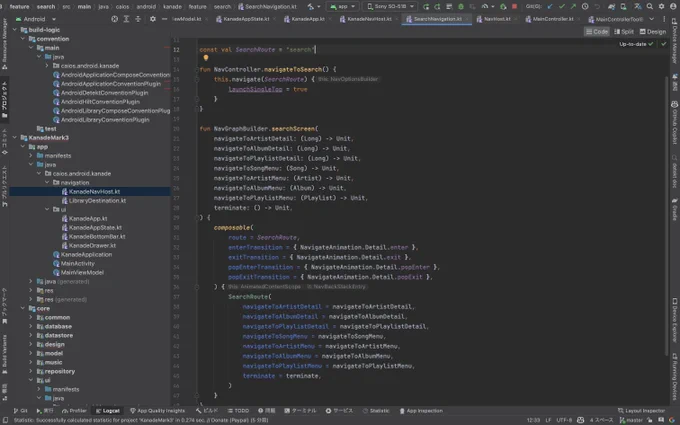Click the Git update project arrow icon
Image resolution: width=680 pixels, height=425 pixels.
[x=550, y=7]
